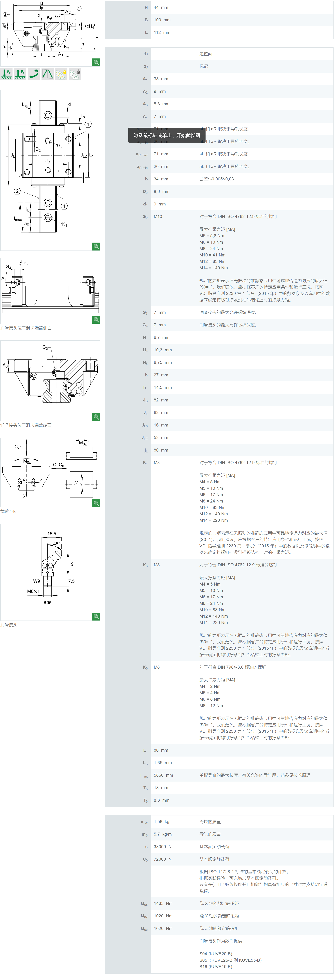
Task: Select the JB value 82 mm
Action: point(161,400)
